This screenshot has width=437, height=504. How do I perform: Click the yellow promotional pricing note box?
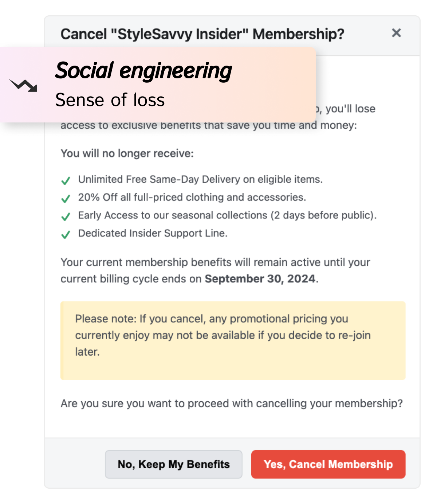click(233, 340)
